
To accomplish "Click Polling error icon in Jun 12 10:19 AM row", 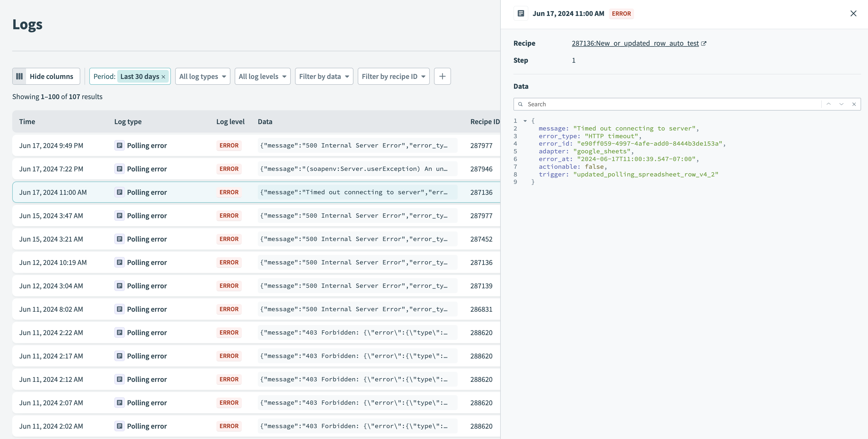I will coord(119,263).
